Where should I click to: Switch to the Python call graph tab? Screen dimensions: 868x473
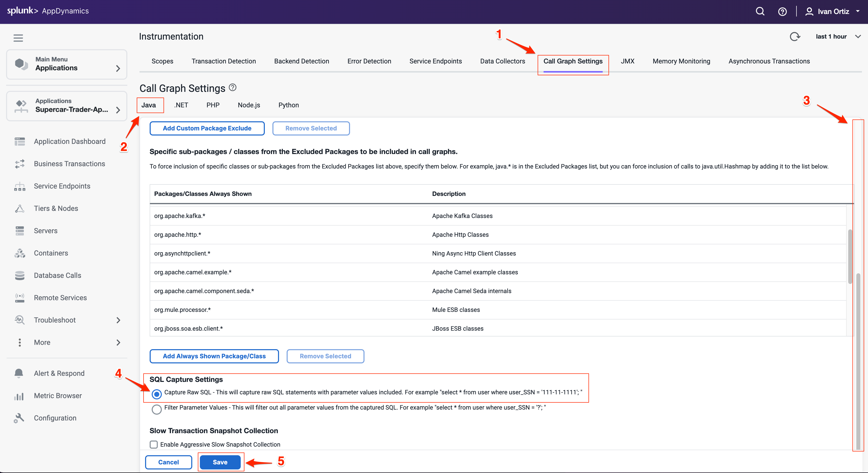pos(288,105)
